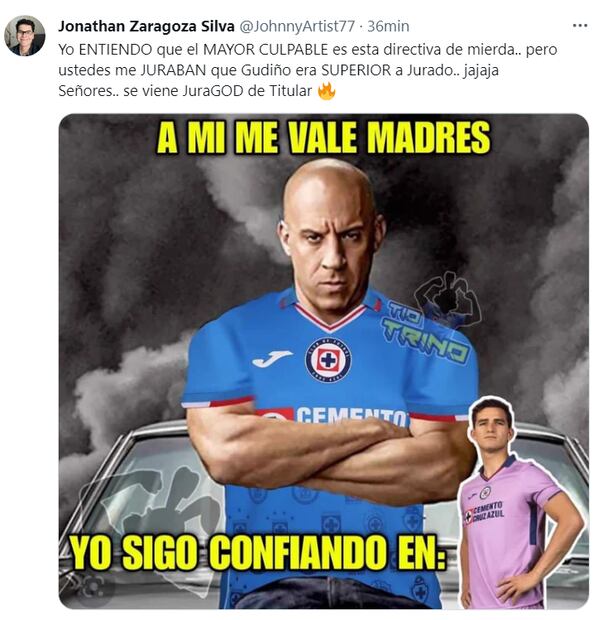Click the 'A MI ME VALE MADRES' caption
Viewport: 598px width, 620px height.
[x=324, y=138]
